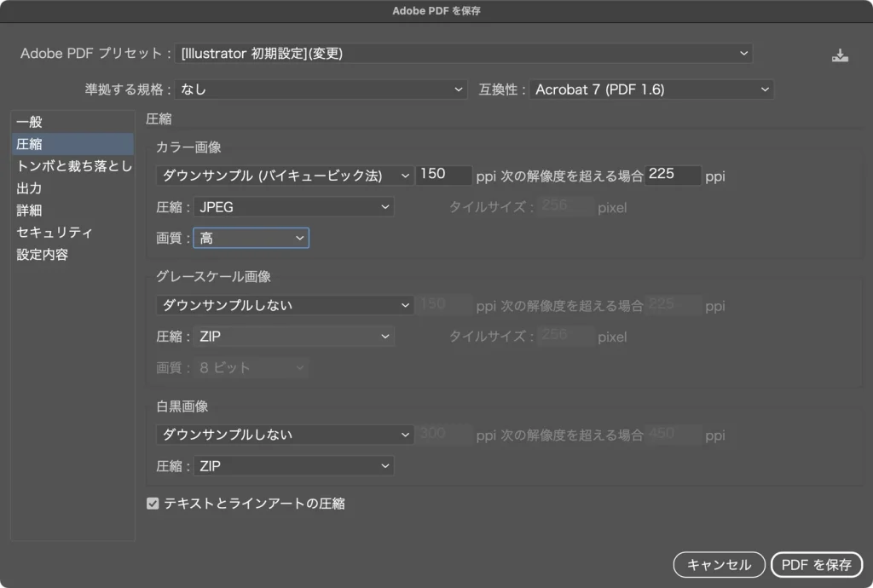Open the 互換性 Acrobat 7 dropdown
873x588 pixels.
point(651,89)
